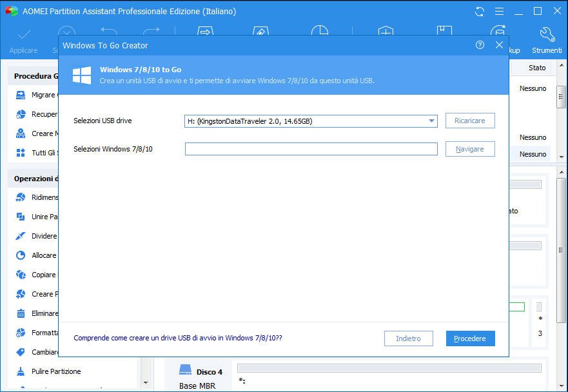Viewport: 568px width, 392px height.
Task: Click the sidebar scrollbar down arrow
Action: (146, 382)
